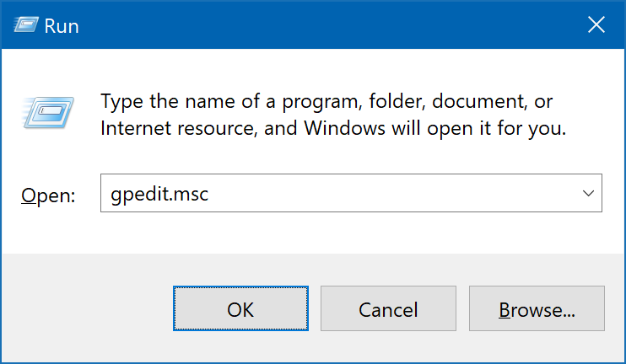Click the large Run program icon beside description

tap(48, 112)
